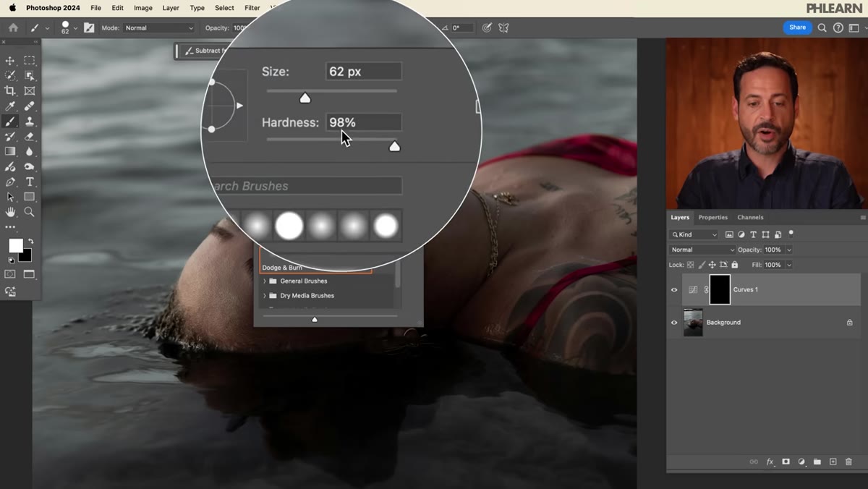Filter layers by type layers

[753, 234]
